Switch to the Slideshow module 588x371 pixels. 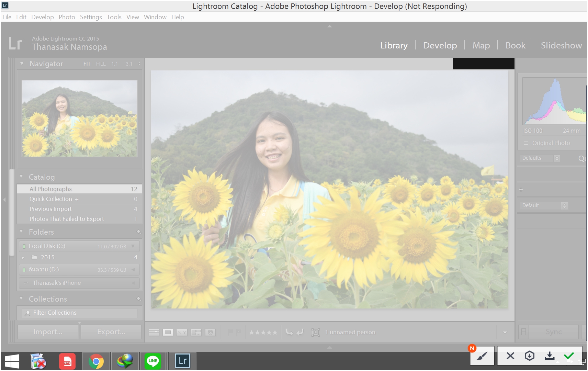point(562,45)
